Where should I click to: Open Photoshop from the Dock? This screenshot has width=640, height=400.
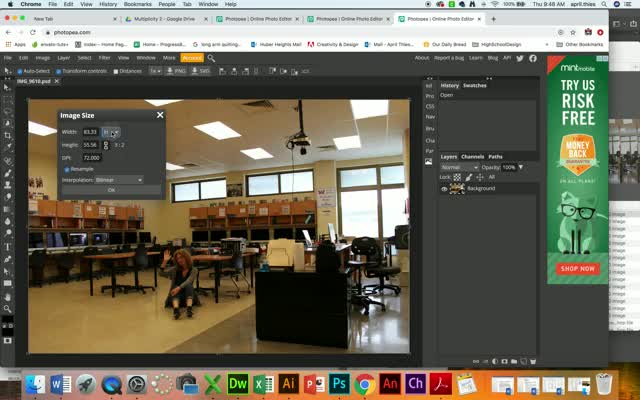340,384
